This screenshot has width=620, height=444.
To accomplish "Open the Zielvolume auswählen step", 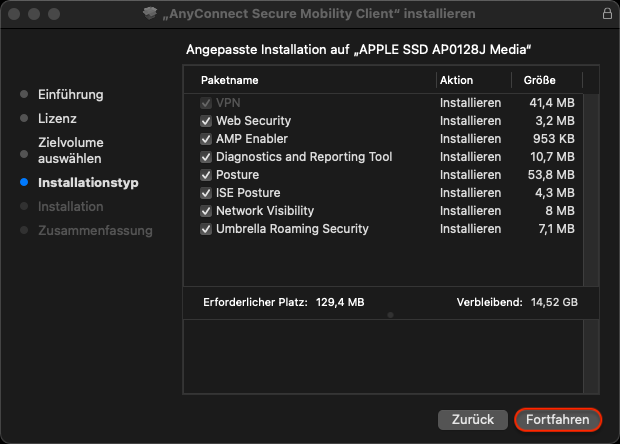I will pos(71,151).
